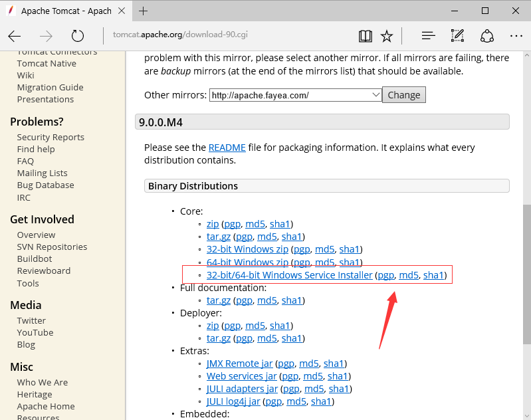The width and height of the screenshot is (531, 420).
Task: Click the scrollbar up arrow
Action: click(527, 55)
